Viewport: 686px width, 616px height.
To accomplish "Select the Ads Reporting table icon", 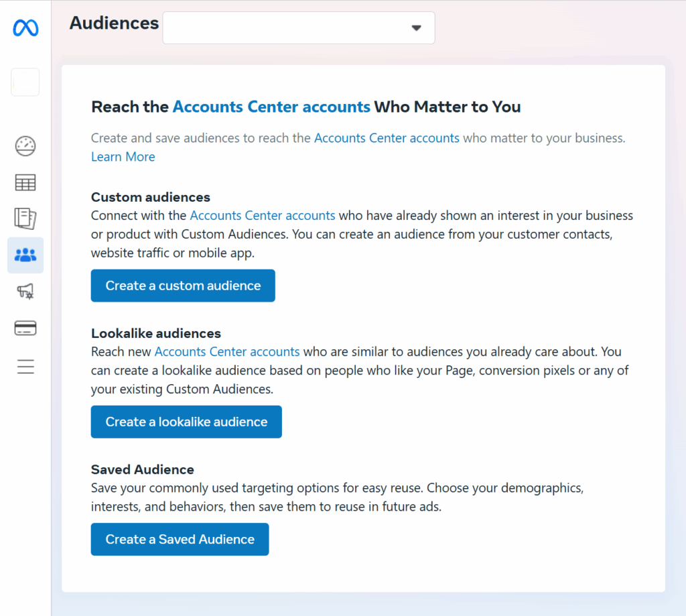I will pyautogui.click(x=25, y=182).
